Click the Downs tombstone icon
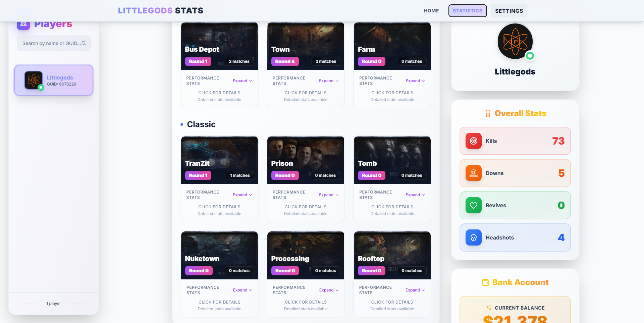644x323 pixels. [x=473, y=173]
